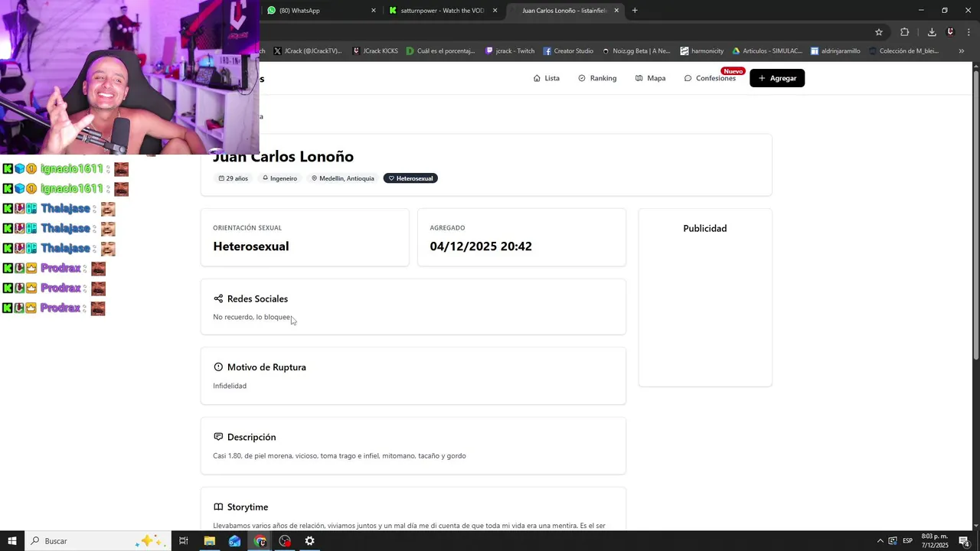Show hidden system tray icons

point(880,541)
